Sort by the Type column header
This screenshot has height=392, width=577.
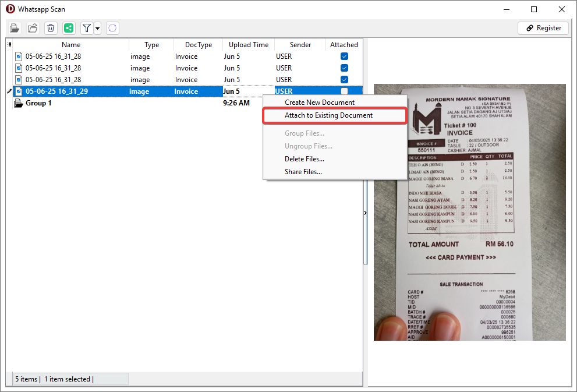151,44
